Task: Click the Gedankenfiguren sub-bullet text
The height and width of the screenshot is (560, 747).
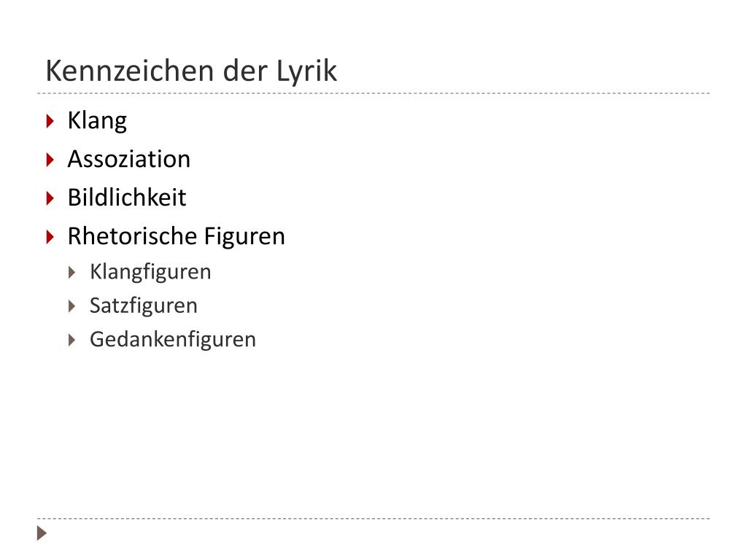Action: pyautogui.click(x=173, y=340)
